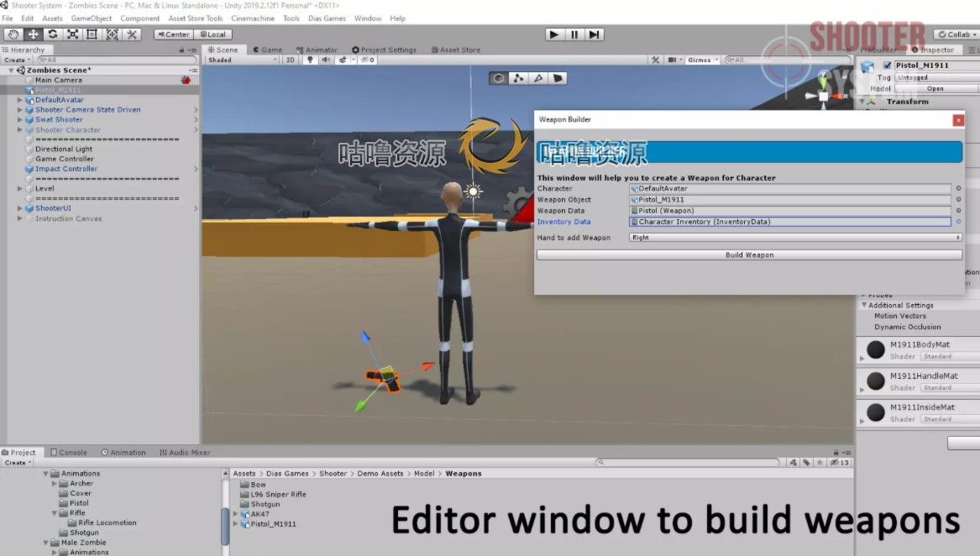Open custom editor tools
The image size is (980, 556).
pyautogui.click(x=132, y=34)
